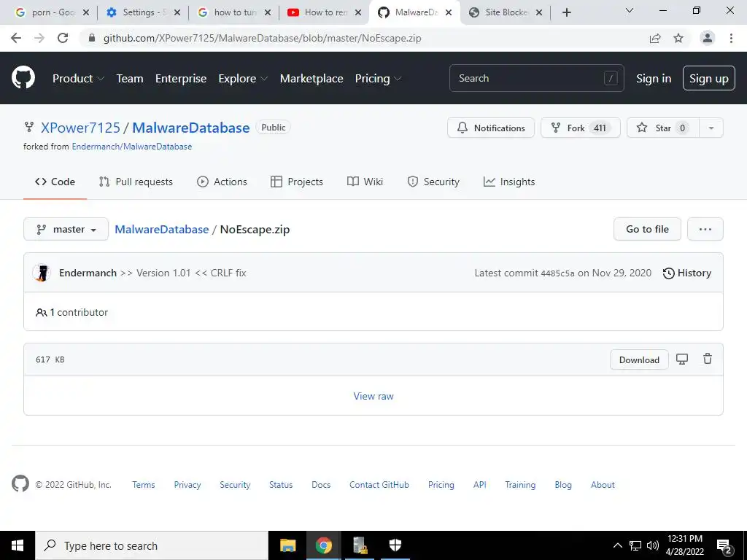The width and height of the screenshot is (747, 560).
Task: Click the Go to file button
Action: click(x=647, y=229)
